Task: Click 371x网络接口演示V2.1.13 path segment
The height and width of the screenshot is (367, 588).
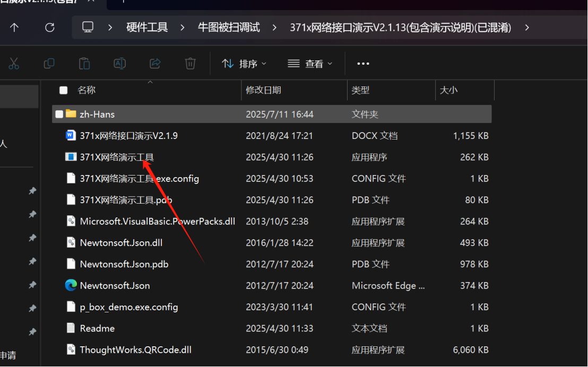Action: coord(401,28)
